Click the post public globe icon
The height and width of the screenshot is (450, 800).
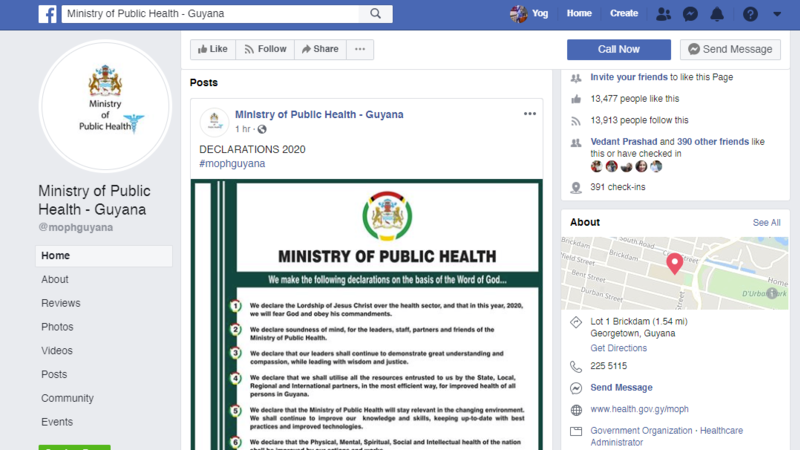pyautogui.click(x=262, y=129)
